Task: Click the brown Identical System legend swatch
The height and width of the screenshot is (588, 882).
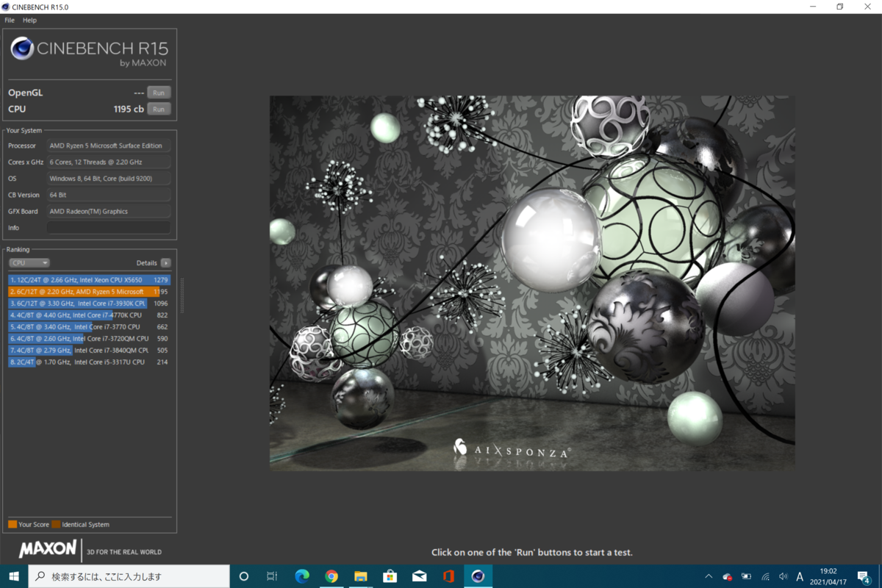Action: click(x=56, y=524)
